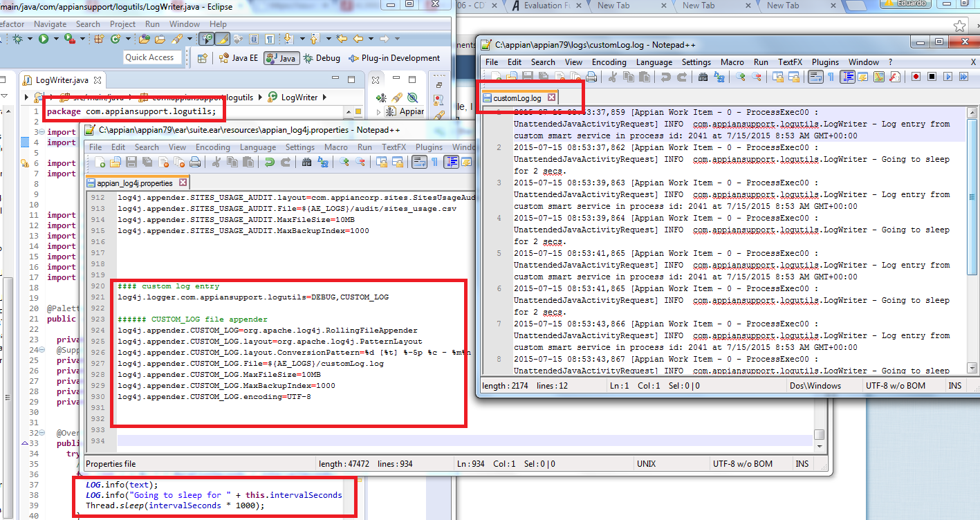This screenshot has width=980, height=520.
Task: Click Print icon in customLog Notepad++ toolbar
Action: click(591, 77)
